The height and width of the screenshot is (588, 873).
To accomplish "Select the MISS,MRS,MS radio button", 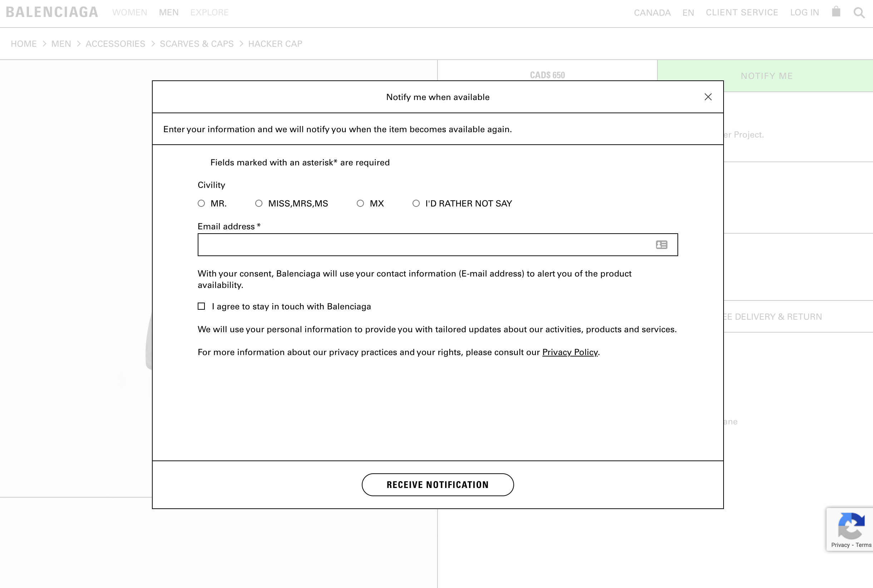I will [259, 204].
